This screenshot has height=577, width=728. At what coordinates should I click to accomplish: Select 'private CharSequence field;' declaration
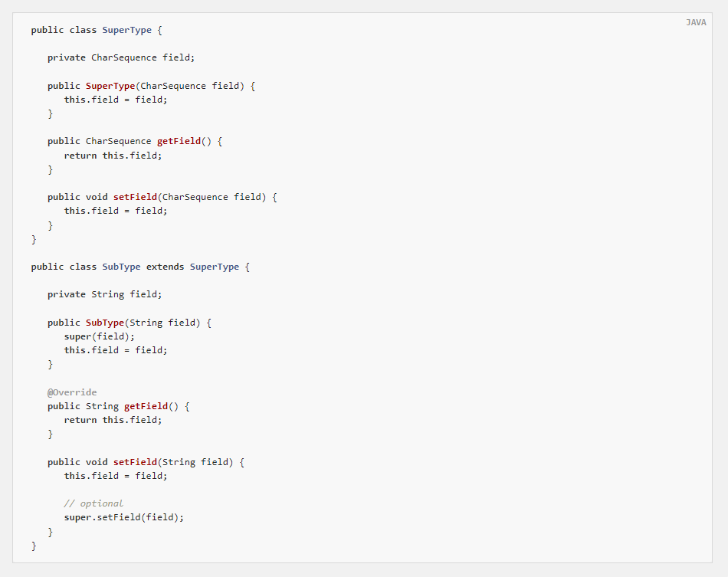pyautogui.click(x=121, y=57)
